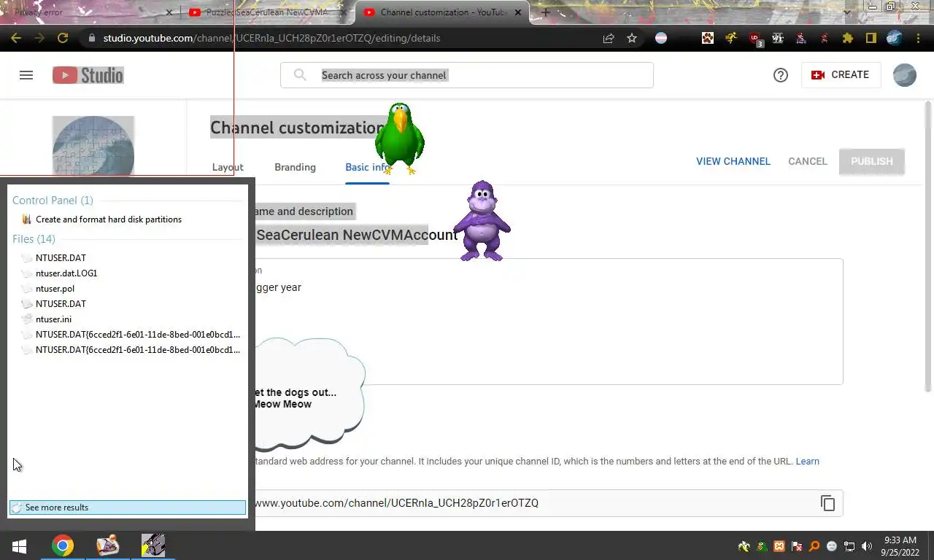
Task: Click the channel profile picture thumbnail
Action: (x=93, y=146)
